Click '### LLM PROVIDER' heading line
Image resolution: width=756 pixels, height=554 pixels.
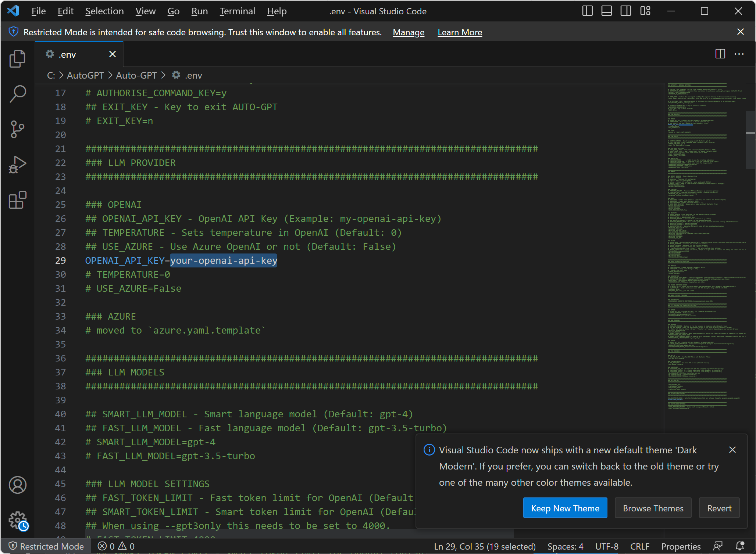pyautogui.click(x=131, y=163)
